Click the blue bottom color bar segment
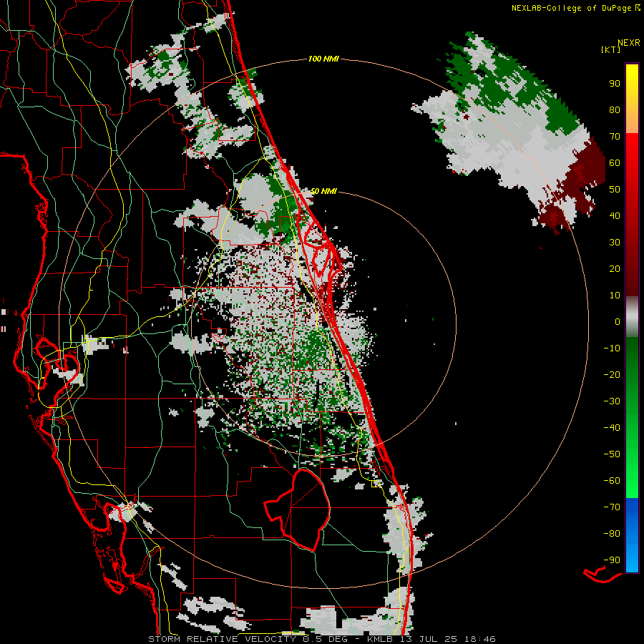 click(632, 535)
